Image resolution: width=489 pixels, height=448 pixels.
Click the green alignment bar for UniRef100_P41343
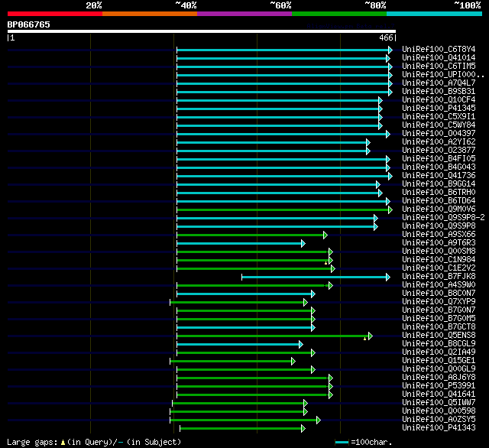pos(241,429)
